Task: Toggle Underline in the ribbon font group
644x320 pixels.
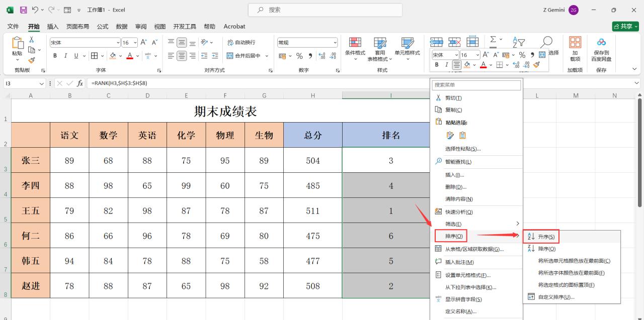Action: pyautogui.click(x=76, y=56)
